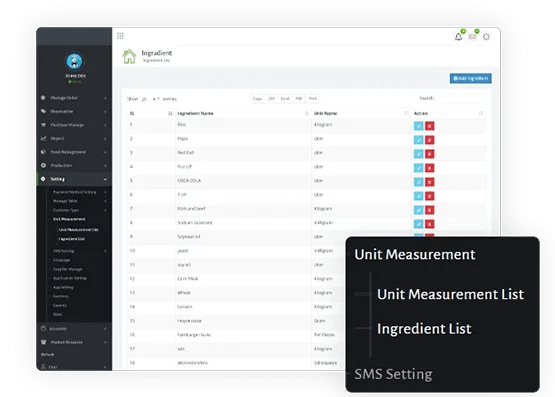Select Supplier Manage under Setting
The height and width of the screenshot is (397, 555).
point(68,269)
